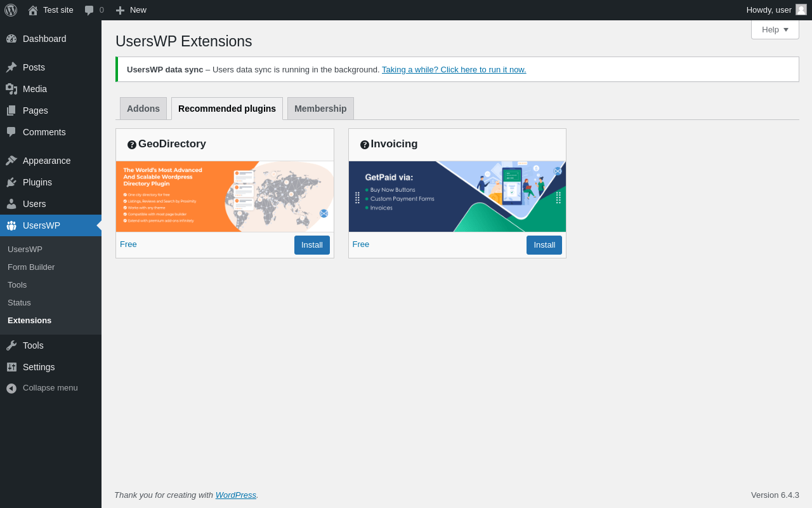Click the Appearance paintbrush icon
The height and width of the screenshot is (508, 812).
tap(11, 161)
